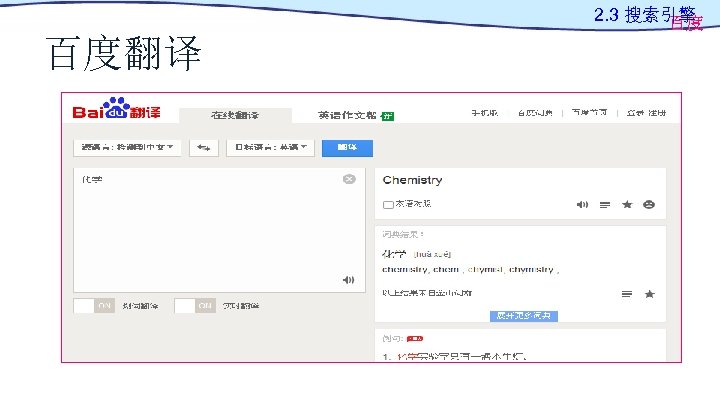This screenshot has width=720, height=405.
Task: Switch to the English essay helper tab
Action: coord(347,115)
